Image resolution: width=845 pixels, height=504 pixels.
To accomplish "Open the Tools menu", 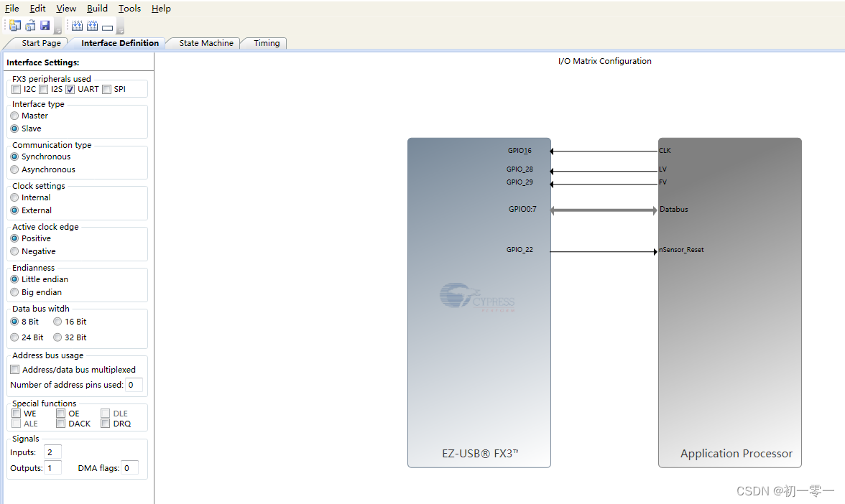I will pyautogui.click(x=129, y=8).
